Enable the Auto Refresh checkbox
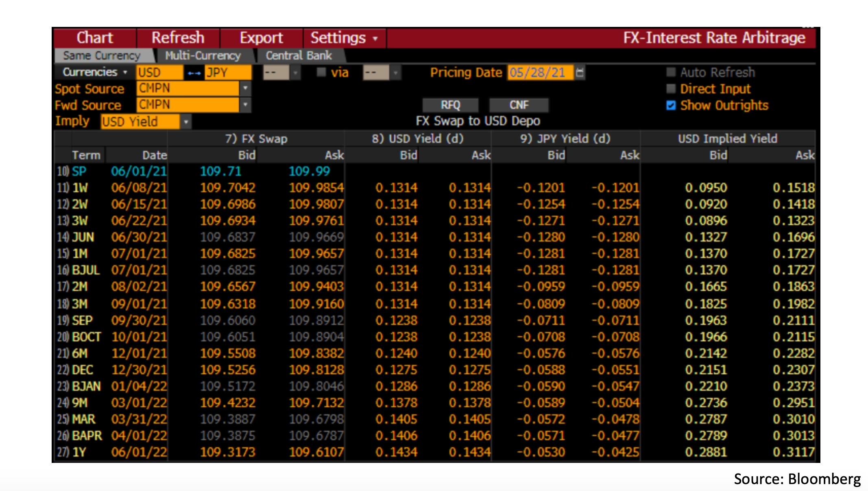 click(x=671, y=72)
